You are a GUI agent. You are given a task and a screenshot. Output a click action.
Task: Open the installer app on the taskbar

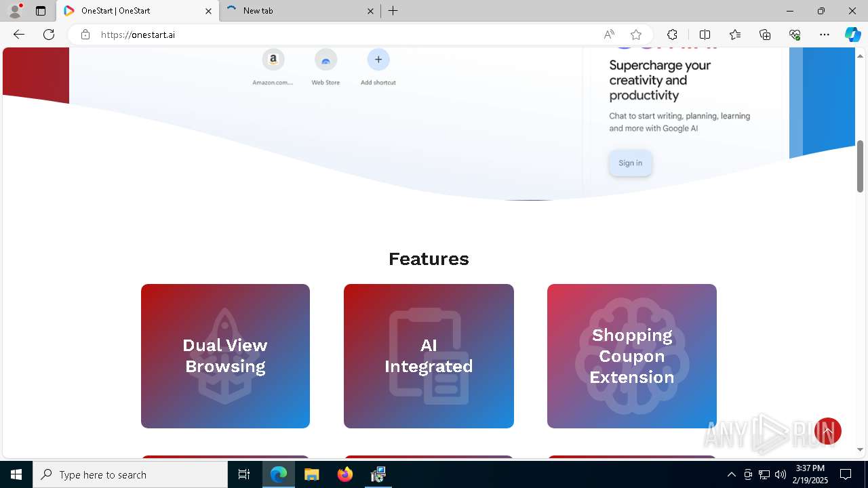(378, 474)
